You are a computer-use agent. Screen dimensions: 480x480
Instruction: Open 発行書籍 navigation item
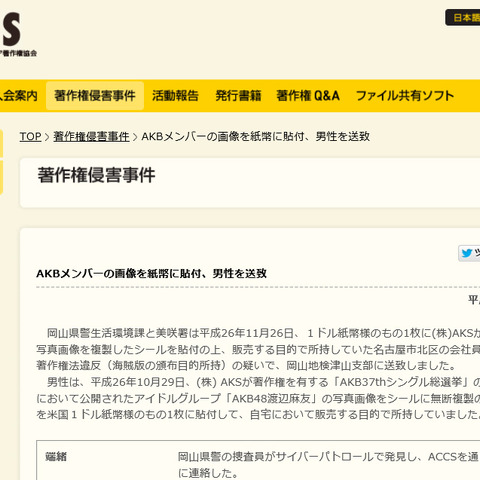point(238,96)
